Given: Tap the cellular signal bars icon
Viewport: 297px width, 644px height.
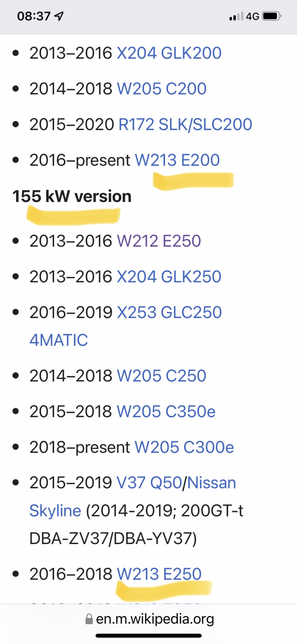Looking at the screenshot, I should point(236,17).
